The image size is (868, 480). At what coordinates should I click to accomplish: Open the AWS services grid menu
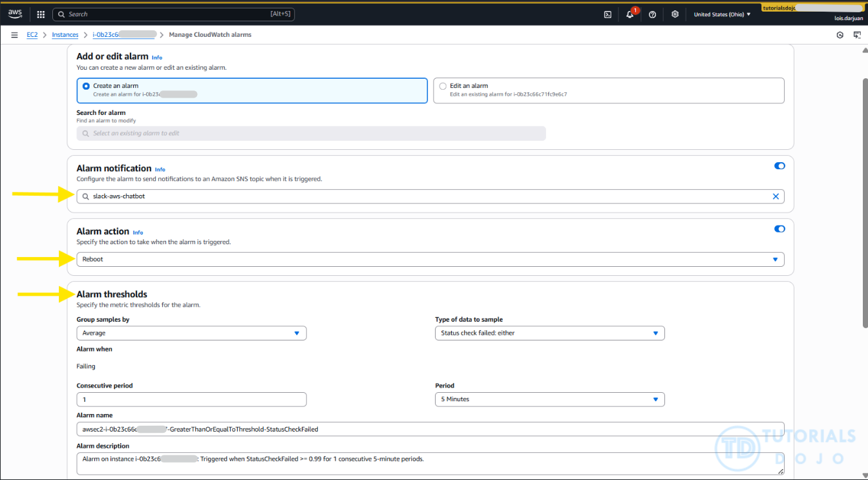(41, 14)
